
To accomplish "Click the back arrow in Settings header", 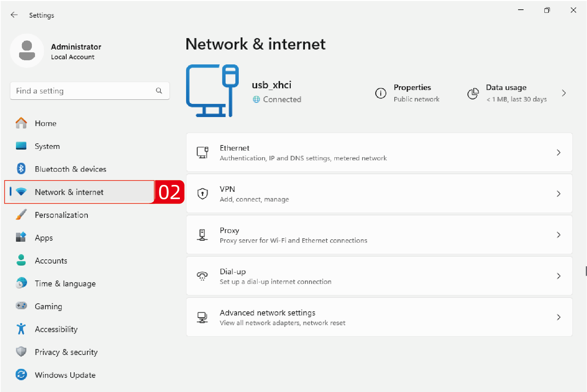I will point(14,15).
